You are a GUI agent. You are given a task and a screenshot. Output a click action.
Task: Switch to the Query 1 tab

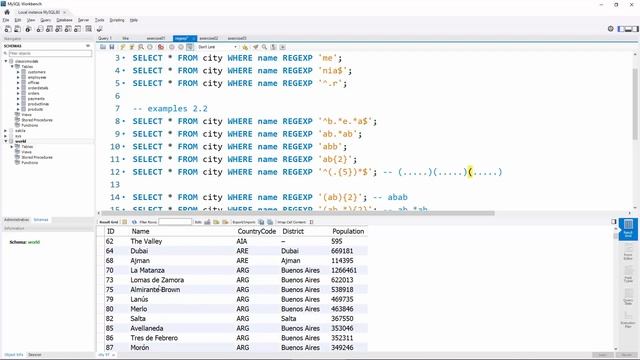click(105, 38)
